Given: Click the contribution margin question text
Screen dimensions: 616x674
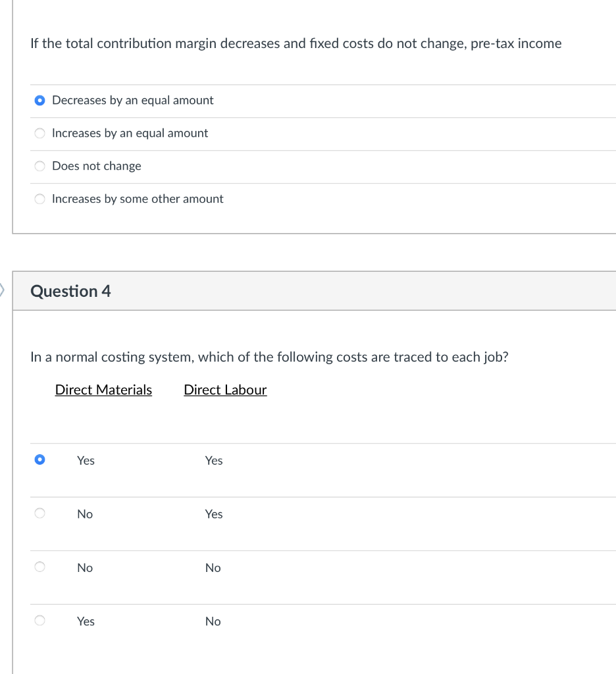Looking at the screenshot, I should [x=295, y=43].
